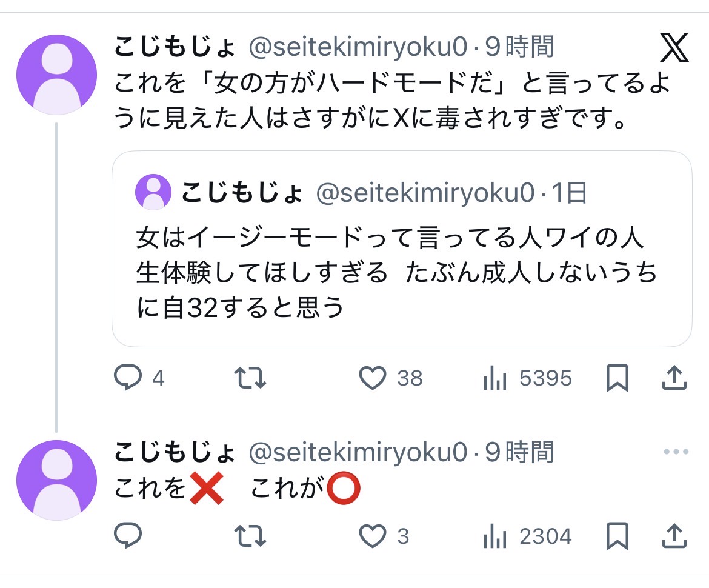The height and width of the screenshot is (588, 709).
Task: Click display name こじもじょ on second post
Action: (175, 452)
